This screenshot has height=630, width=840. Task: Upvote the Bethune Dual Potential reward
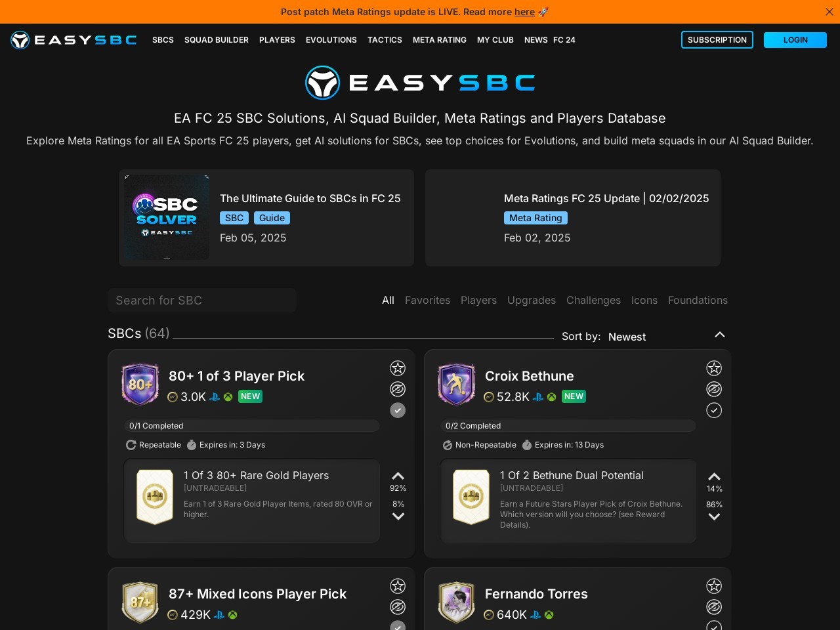714,476
